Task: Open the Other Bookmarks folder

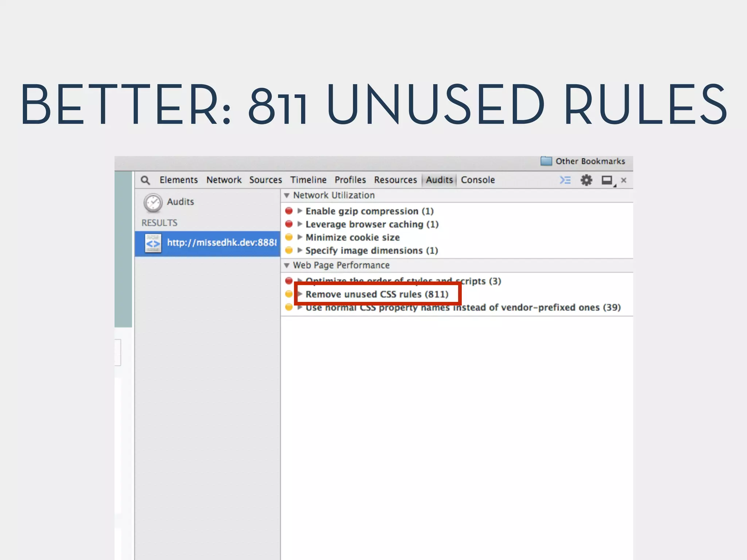Action: (583, 161)
